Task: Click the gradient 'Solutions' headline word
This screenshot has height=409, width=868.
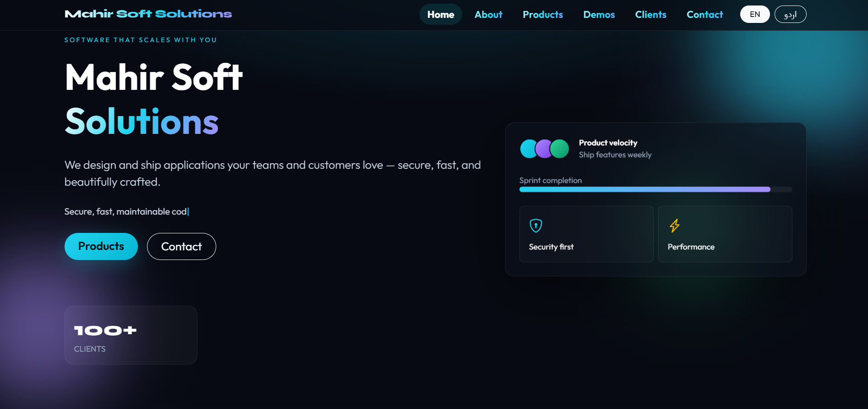Action: pos(142,122)
